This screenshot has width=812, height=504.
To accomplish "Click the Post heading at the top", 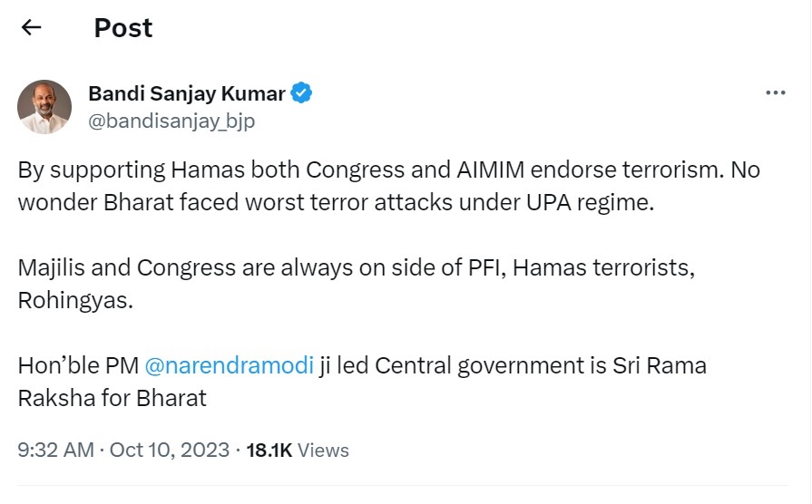I will click(x=123, y=27).
